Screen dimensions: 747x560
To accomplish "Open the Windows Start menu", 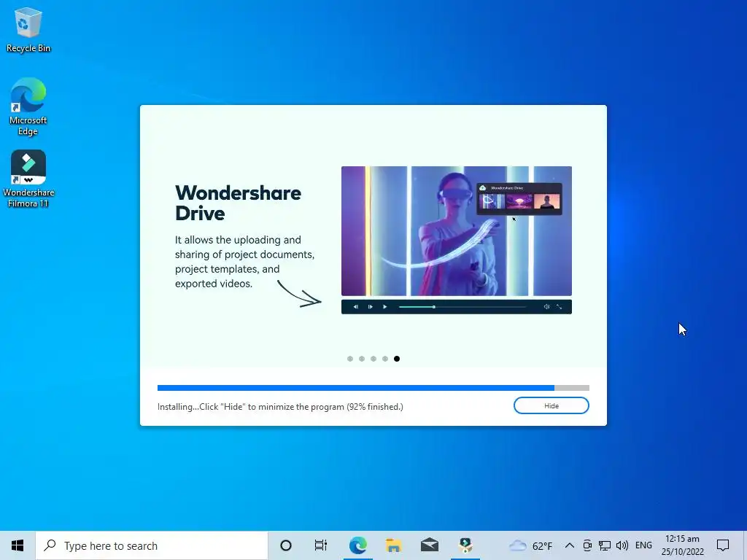I will click(18, 545).
